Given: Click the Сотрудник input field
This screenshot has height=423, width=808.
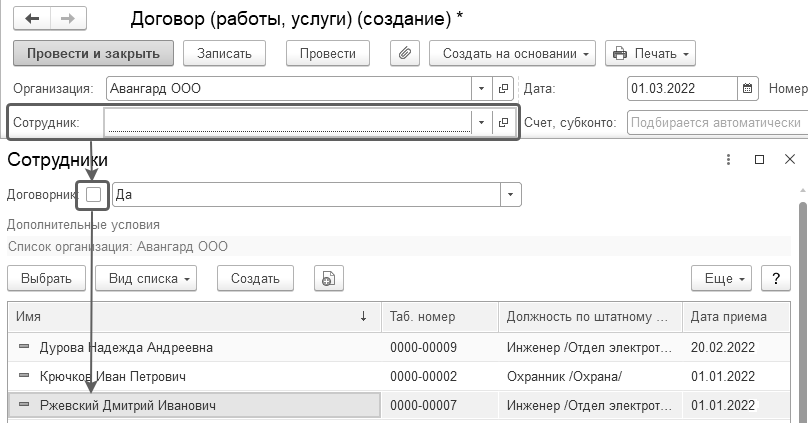Looking at the screenshot, I should click(287, 122).
